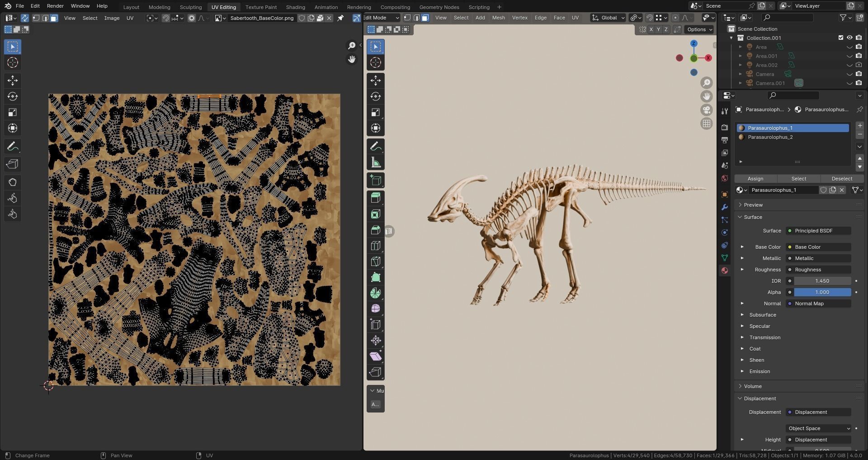The image size is (868, 460).
Task: Select the Inset Faces tool
Action: [x=376, y=214]
